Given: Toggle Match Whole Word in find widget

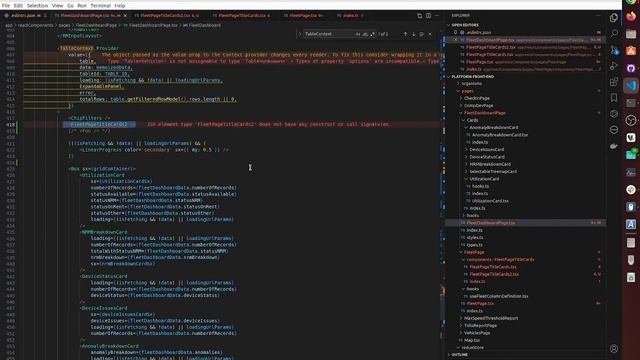Looking at the screenshot, I should click(x=365, y=34).
